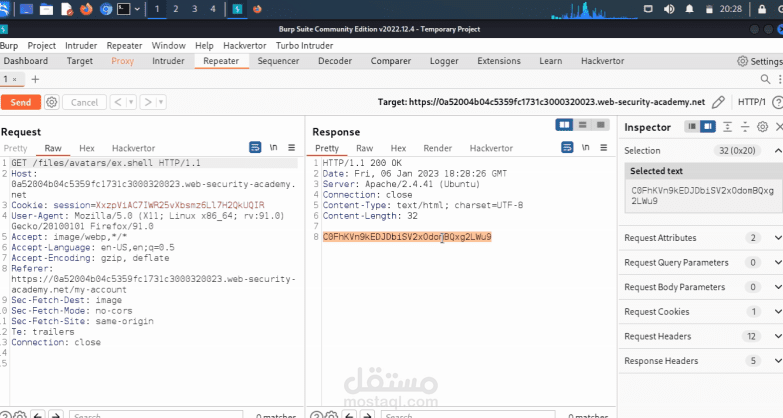Open the forward-history dropdown arrow
783x418 pixels.
click(161, 102)
